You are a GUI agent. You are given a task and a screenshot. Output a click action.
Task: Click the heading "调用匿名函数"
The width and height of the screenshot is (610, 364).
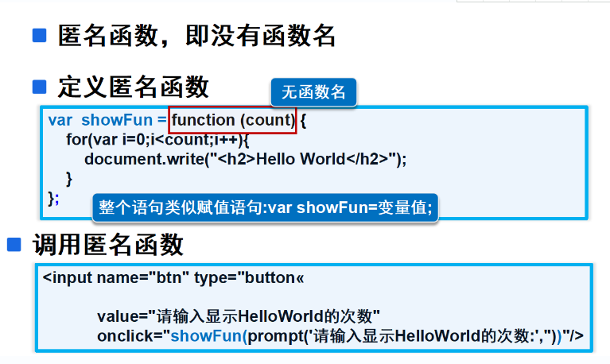pos(107,245)
